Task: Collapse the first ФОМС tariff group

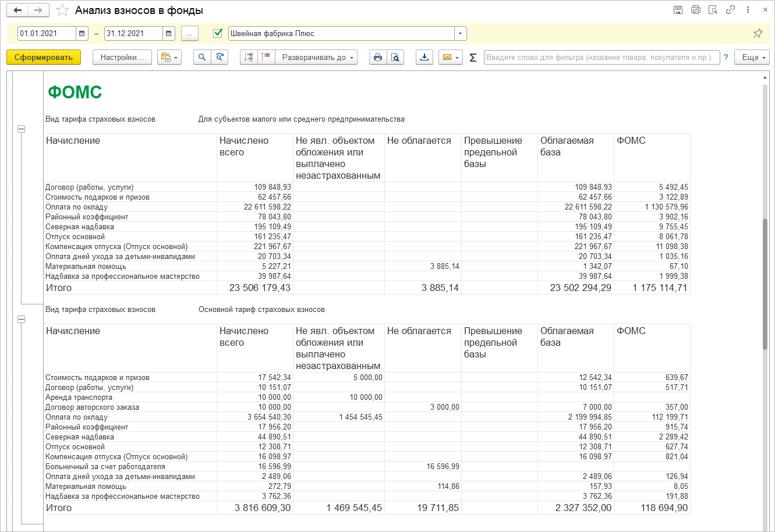Action: coord(22,129)
